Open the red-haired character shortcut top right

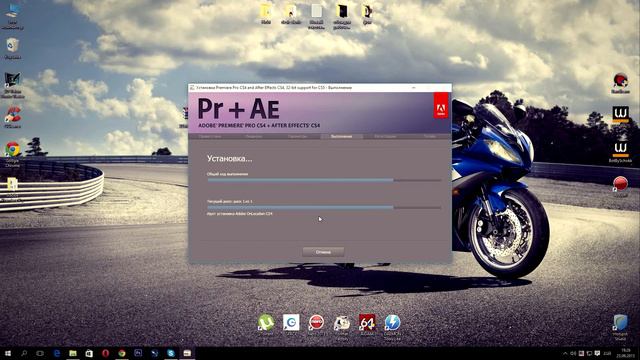pyautogui.click(x=620, y=81)
